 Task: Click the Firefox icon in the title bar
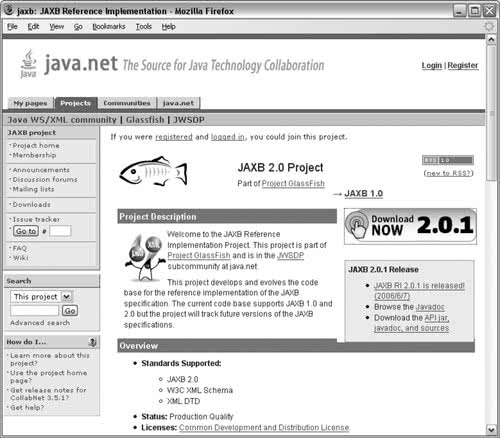(9, 10)
